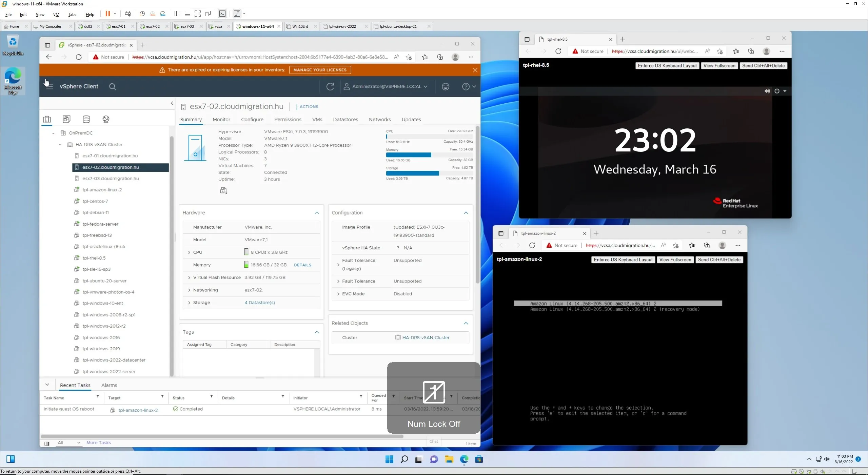Send Ctrl+Alt+Delete to tpl-amazon-linux-2 console
Screen dimensions: 868x475
click(719, 260)
